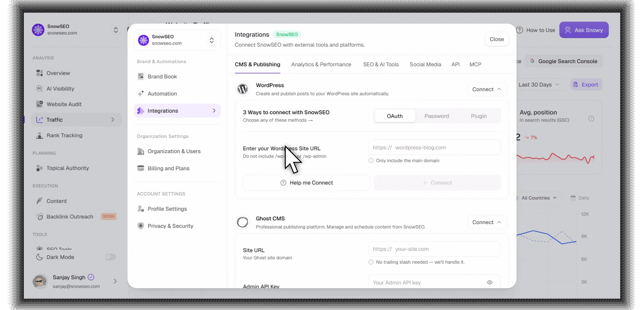The width and height of the screenshot is (644, 310).
Task: Click the Ghost CMS circle logo
Action: coord(243,222)
